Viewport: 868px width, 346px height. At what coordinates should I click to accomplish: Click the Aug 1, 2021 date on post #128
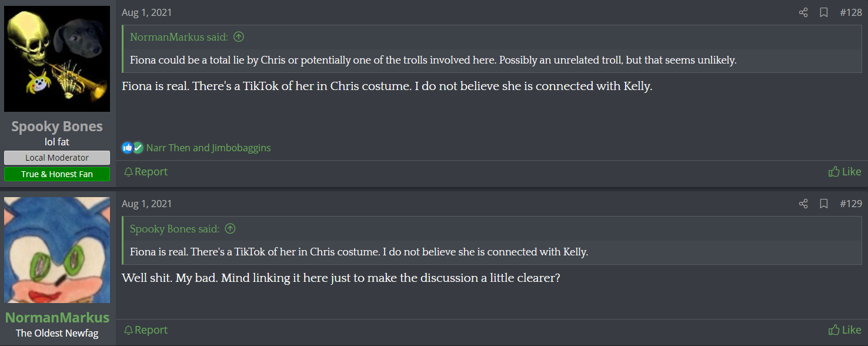[147, 12]
